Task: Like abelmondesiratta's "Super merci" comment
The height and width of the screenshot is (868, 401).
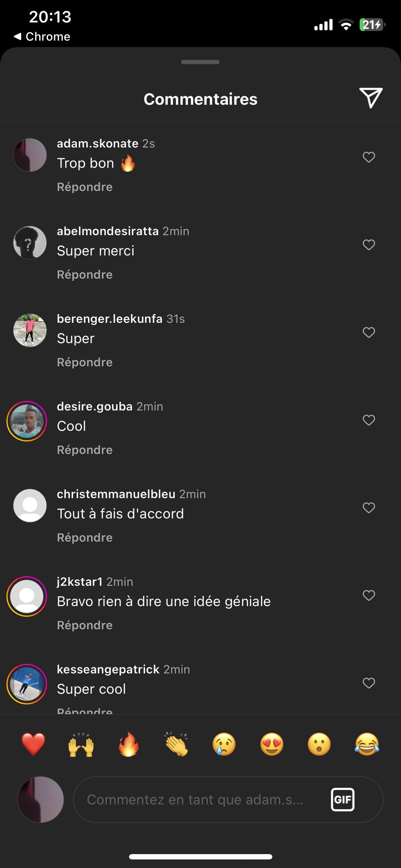Action: point(369,245)
